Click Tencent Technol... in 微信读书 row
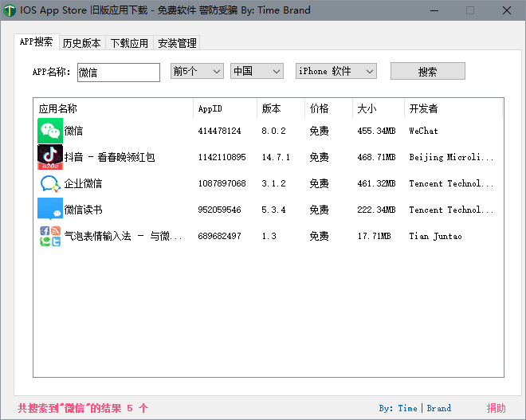 click(451, 210)
